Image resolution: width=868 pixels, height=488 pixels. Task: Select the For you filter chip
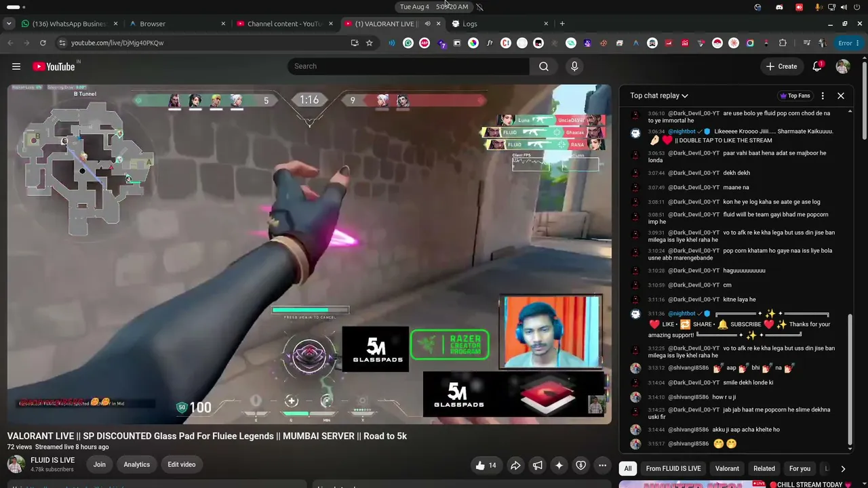click(800, 469)
